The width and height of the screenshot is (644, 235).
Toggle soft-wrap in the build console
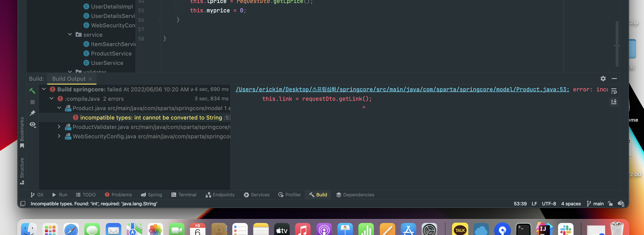pyautogui.click(x=614, y=91)
